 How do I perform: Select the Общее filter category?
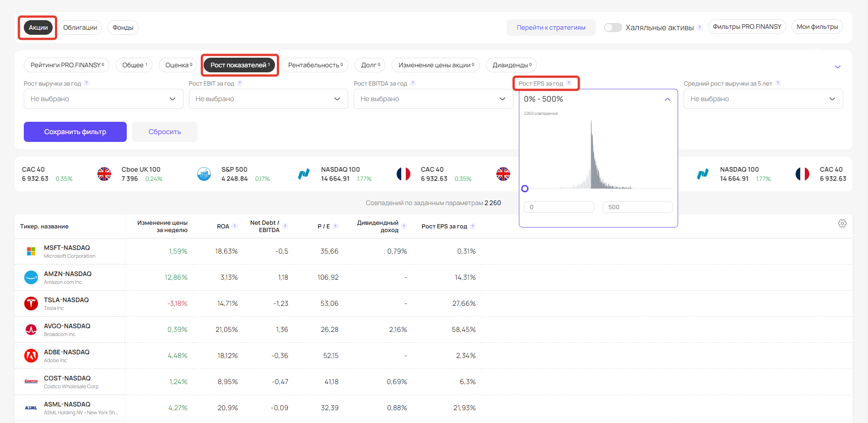click(134, 65)
